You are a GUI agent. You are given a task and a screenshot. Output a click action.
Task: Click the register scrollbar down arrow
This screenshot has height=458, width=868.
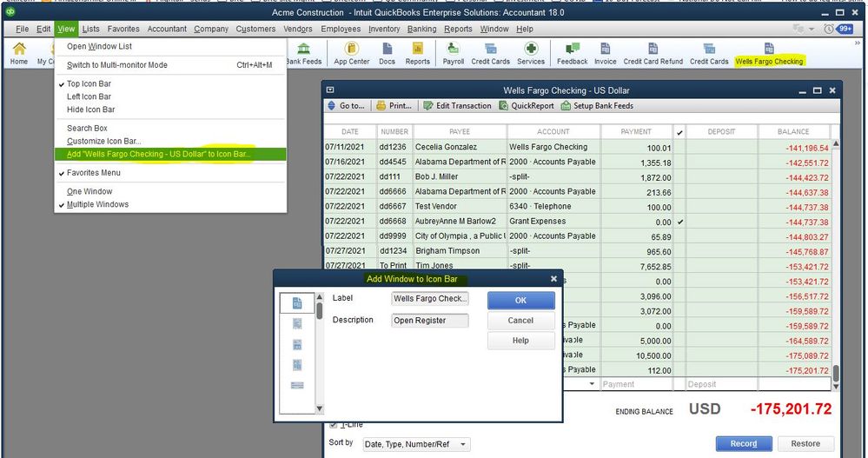point(836,387)
